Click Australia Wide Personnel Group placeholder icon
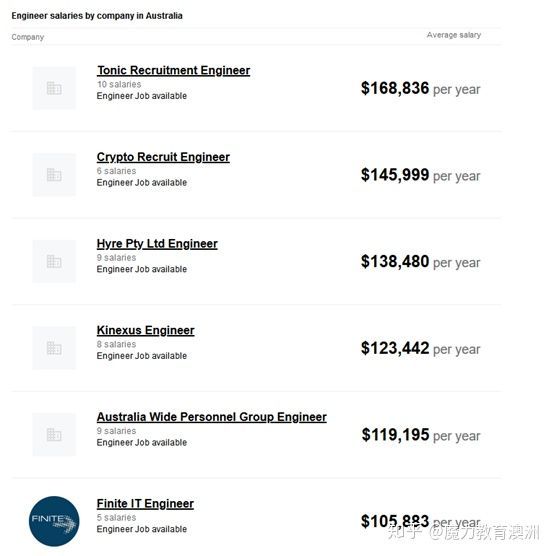The image size is (554, 556). pyautogui.click(x=54, y=435)
